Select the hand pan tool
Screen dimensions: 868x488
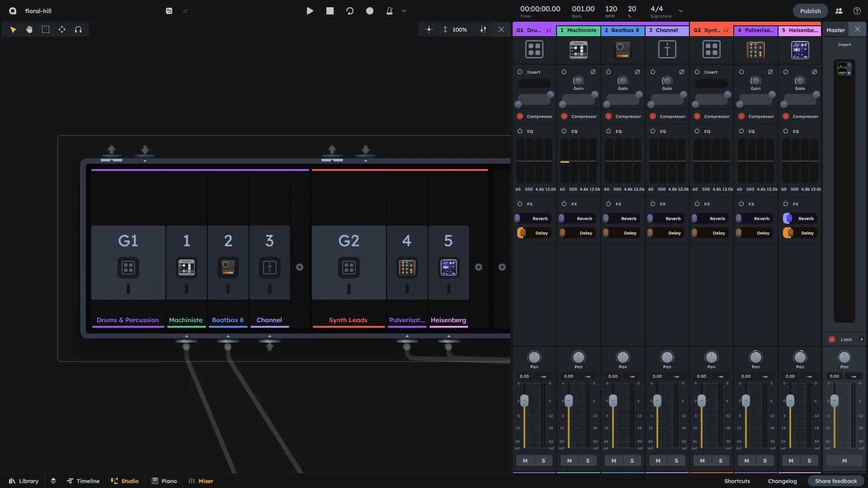(29, 29)
